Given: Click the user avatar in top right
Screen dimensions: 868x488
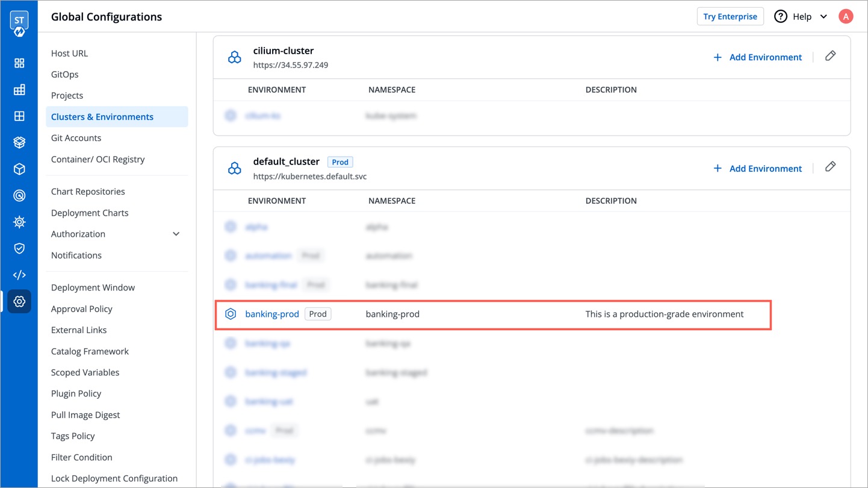Looking at the screenshot, I should click(846, 16).
